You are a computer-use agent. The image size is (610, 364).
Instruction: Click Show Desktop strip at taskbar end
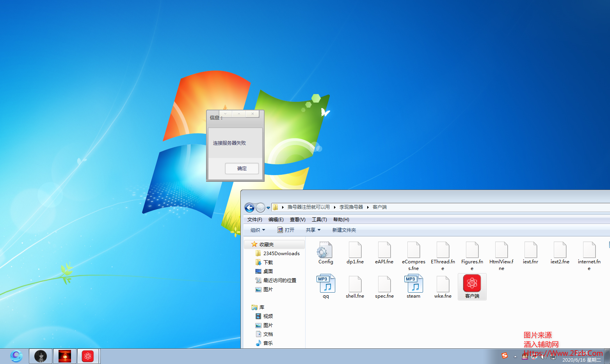click(x=607, y=356)
